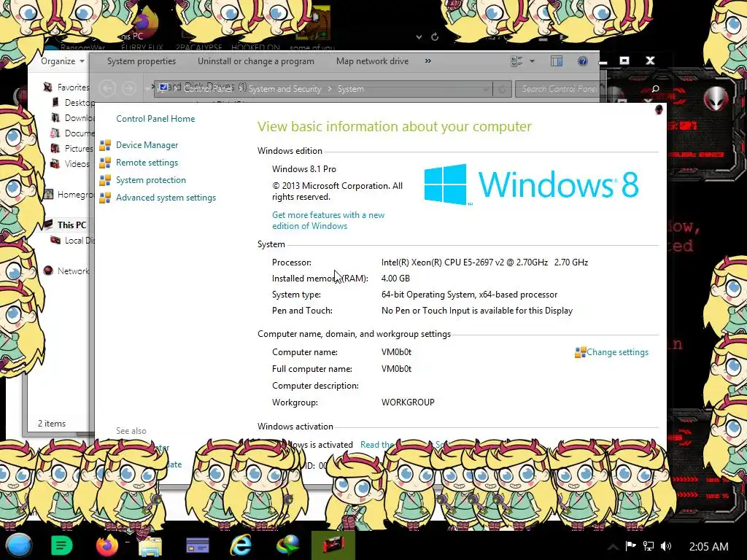Open the Organize dropdown menu

pyautogui.click(x=63, y=61)
